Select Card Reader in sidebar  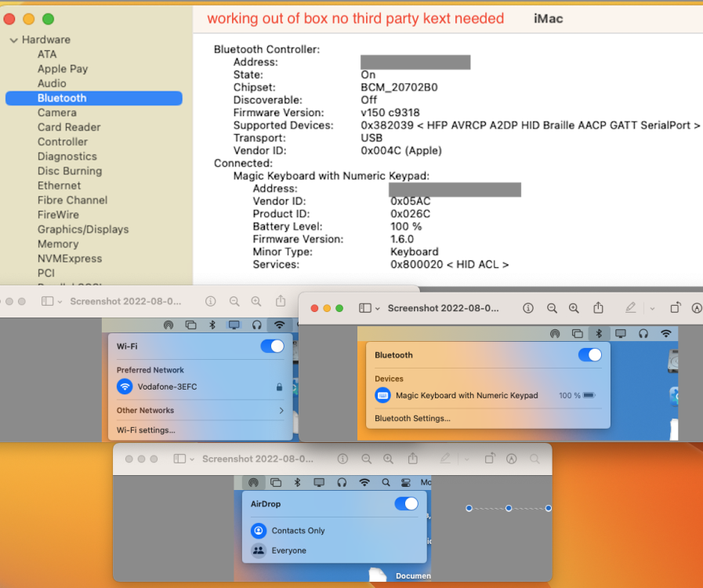click(x=69, y=127)
